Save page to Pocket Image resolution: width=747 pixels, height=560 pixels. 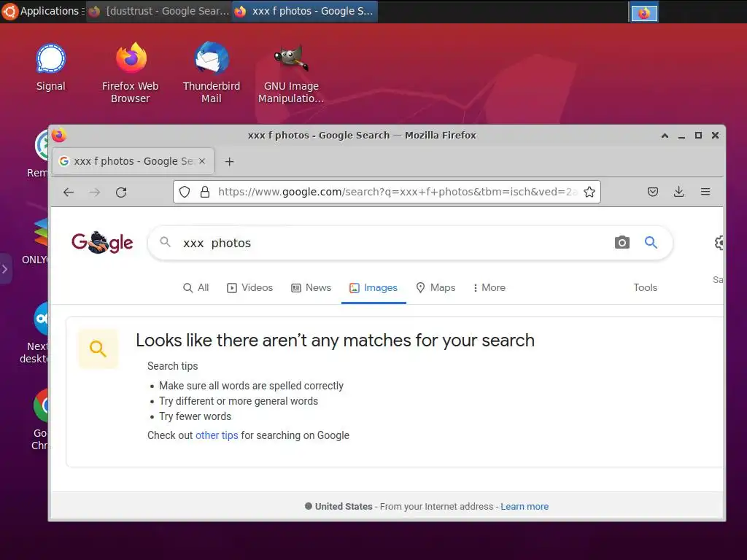point(653,192)
